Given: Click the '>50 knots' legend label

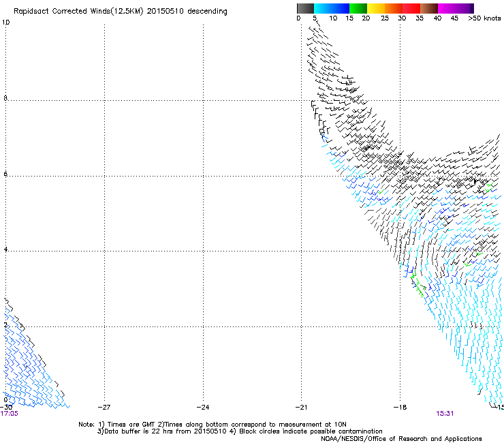Looking at the screenshot, I should tap(484, 18).
